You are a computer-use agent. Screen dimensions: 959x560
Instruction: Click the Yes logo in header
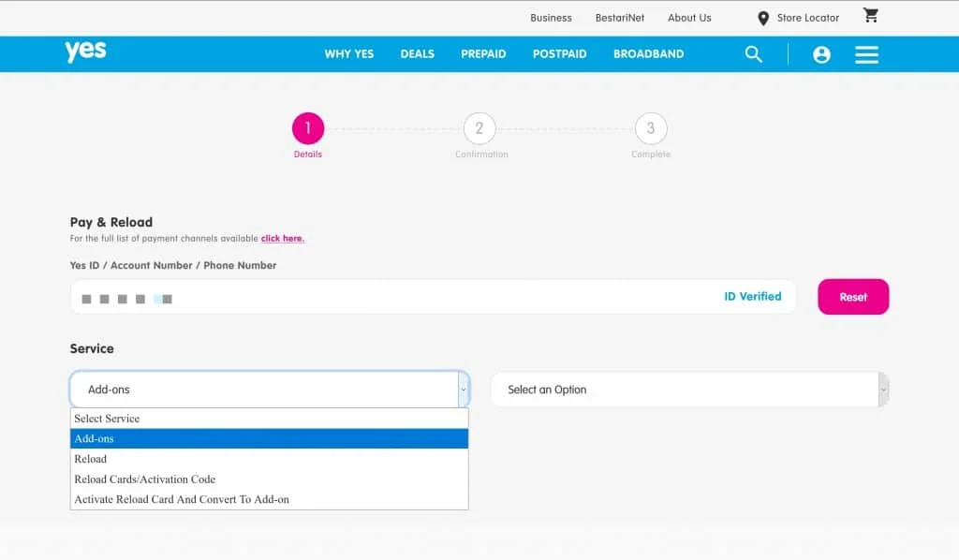coord(85,52)
